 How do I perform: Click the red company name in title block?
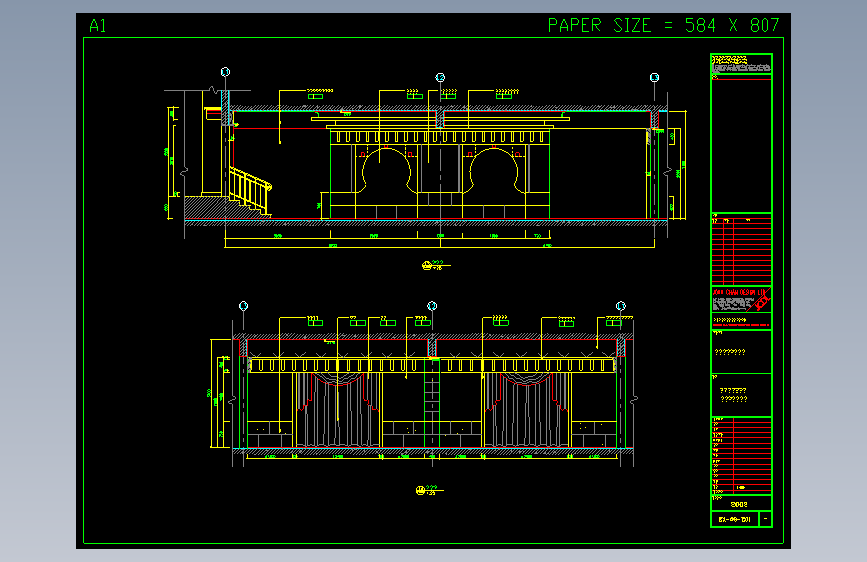point(739,292)
